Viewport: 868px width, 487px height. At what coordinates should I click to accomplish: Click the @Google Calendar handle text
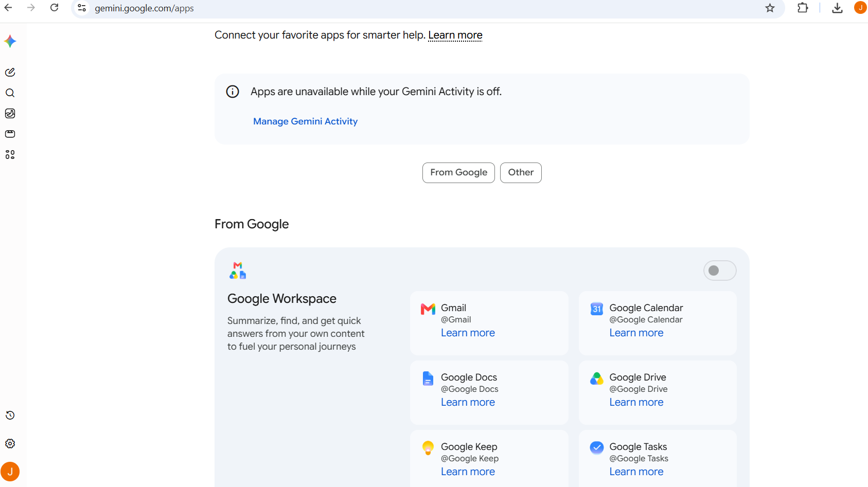pos(646,320)
